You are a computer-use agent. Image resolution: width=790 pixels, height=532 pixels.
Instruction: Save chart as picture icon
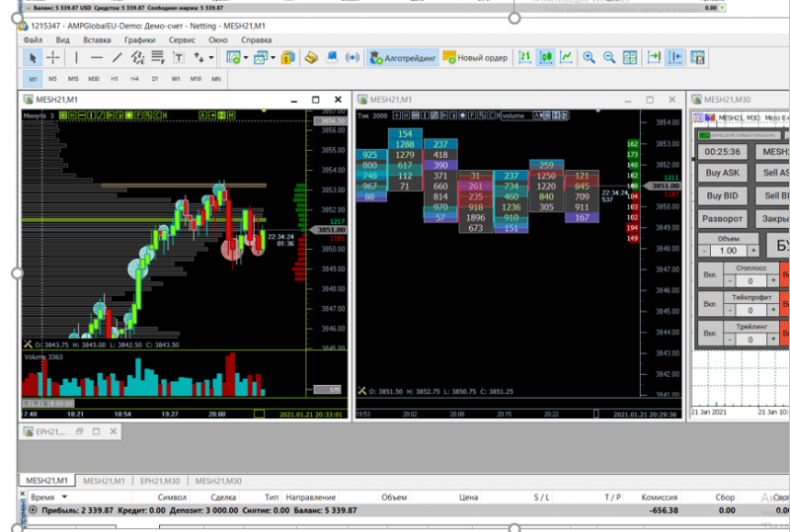(697, 58)
